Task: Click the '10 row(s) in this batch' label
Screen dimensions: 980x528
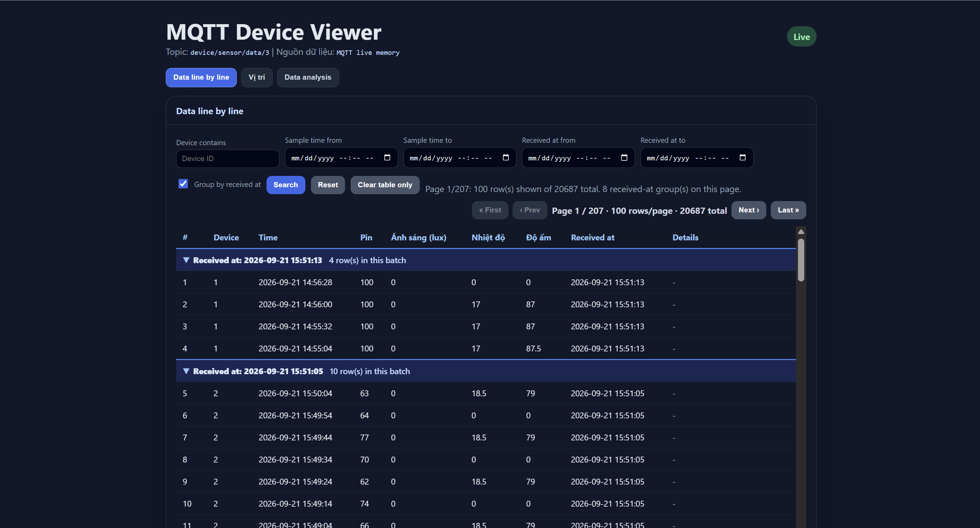Action: click(370, 371)
